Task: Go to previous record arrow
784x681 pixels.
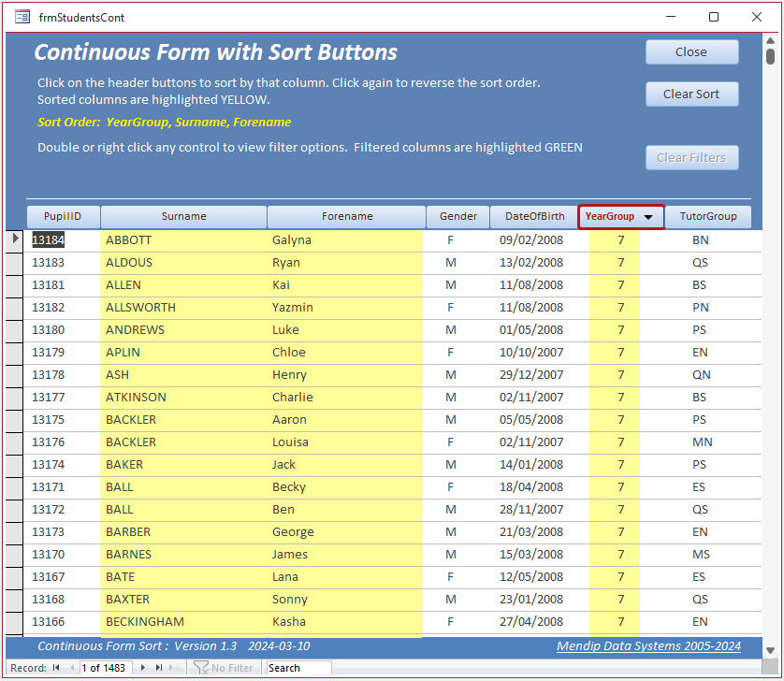Action: tap(72, 668)
